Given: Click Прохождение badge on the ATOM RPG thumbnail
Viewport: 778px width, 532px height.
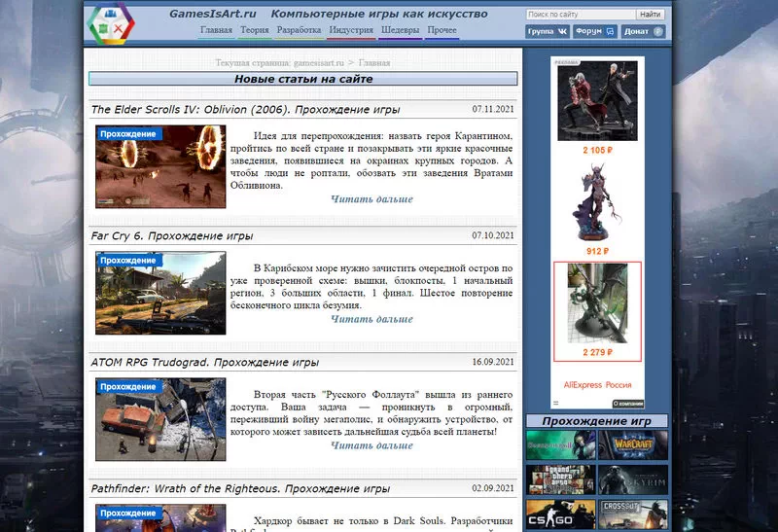Looking at the screenshot, I should click(x=128, y=386).
